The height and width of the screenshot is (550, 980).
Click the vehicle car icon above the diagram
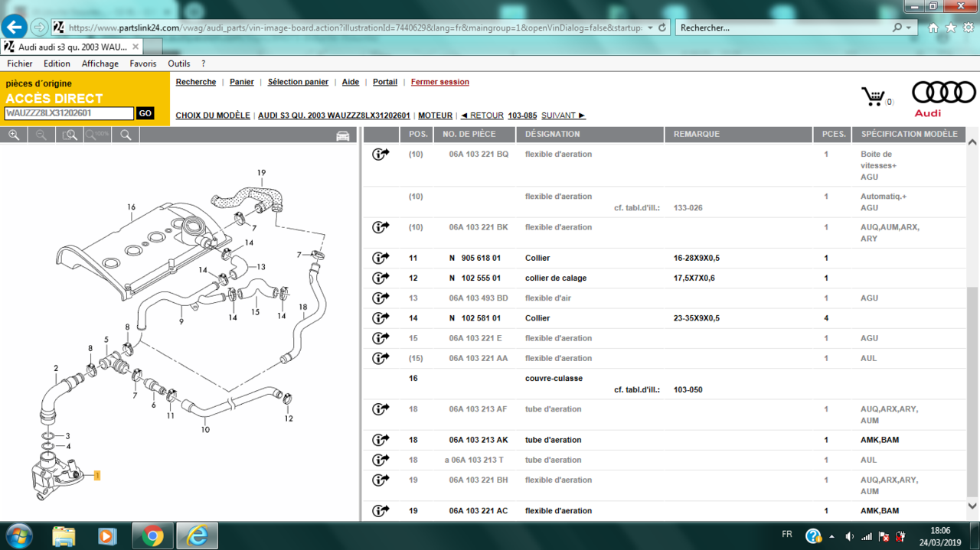[x=342, y=135]
